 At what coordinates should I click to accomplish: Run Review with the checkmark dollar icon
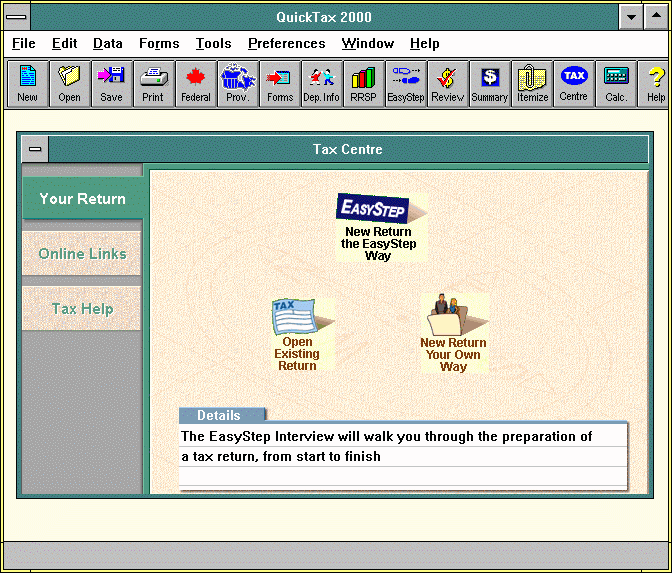pyautogui.click(x=447, y=84)
